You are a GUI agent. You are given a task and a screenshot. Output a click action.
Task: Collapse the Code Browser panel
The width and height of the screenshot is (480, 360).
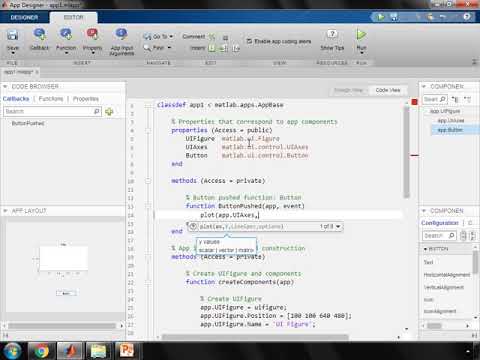[5, 86]
